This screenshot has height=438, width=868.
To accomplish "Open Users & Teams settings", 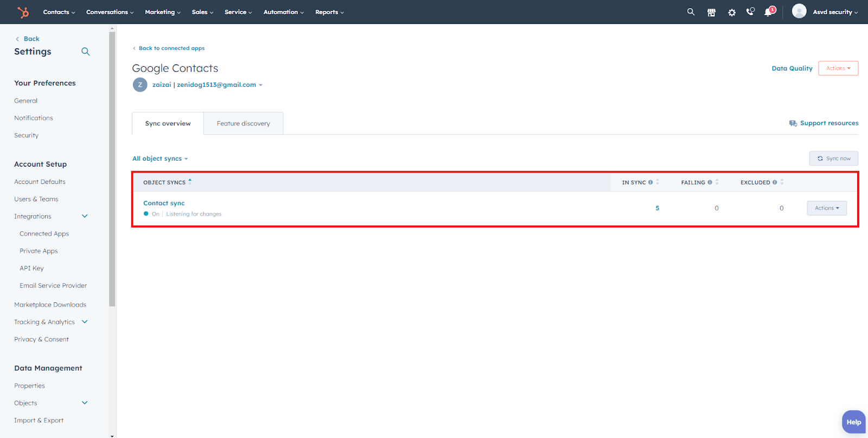I will pos(36,199).
